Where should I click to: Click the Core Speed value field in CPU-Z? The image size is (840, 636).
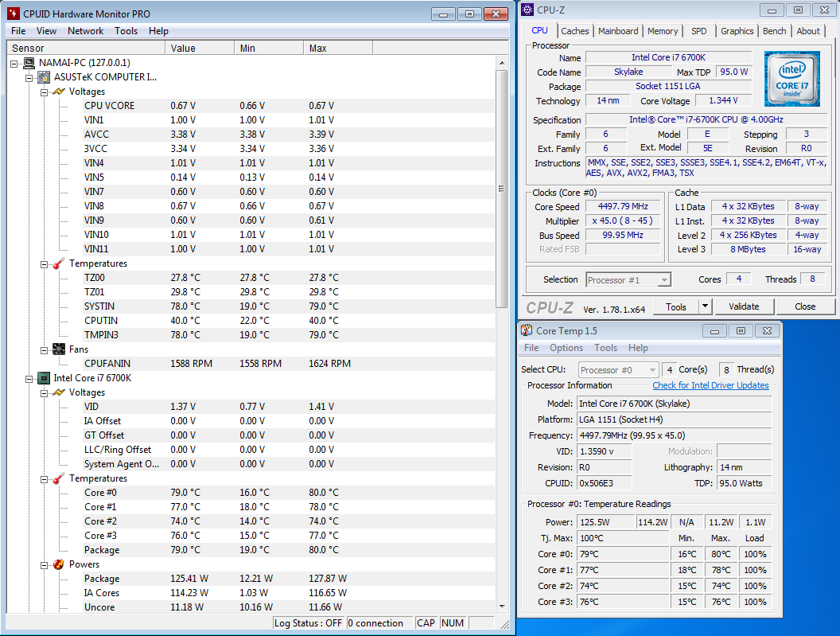tap(623, 206)
